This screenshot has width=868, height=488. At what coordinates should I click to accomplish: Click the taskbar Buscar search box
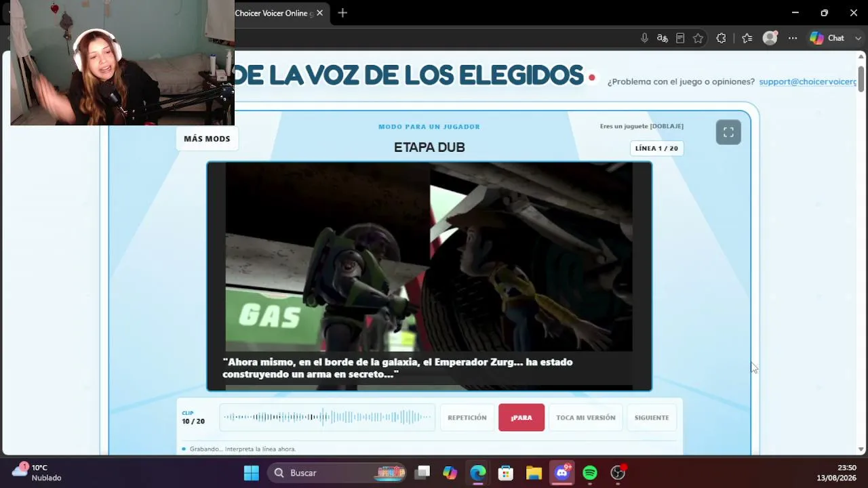point(337,472)
